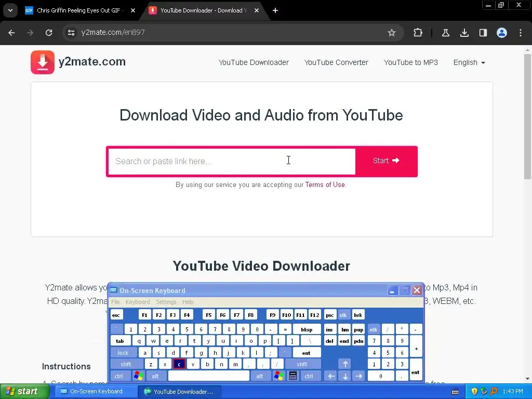Switch to Chris Griffin Peeling Eyes Out GIF tab
This screenshot has width=532, height=399.
(78, 10)
